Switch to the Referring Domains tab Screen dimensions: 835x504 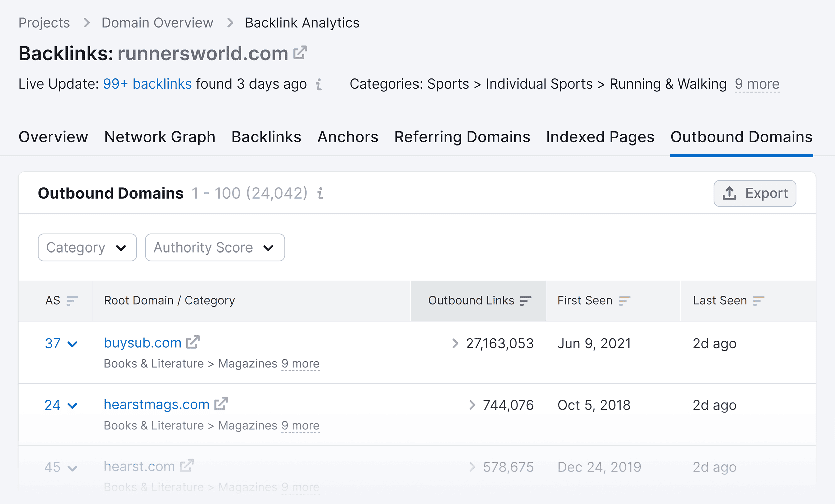462,137
